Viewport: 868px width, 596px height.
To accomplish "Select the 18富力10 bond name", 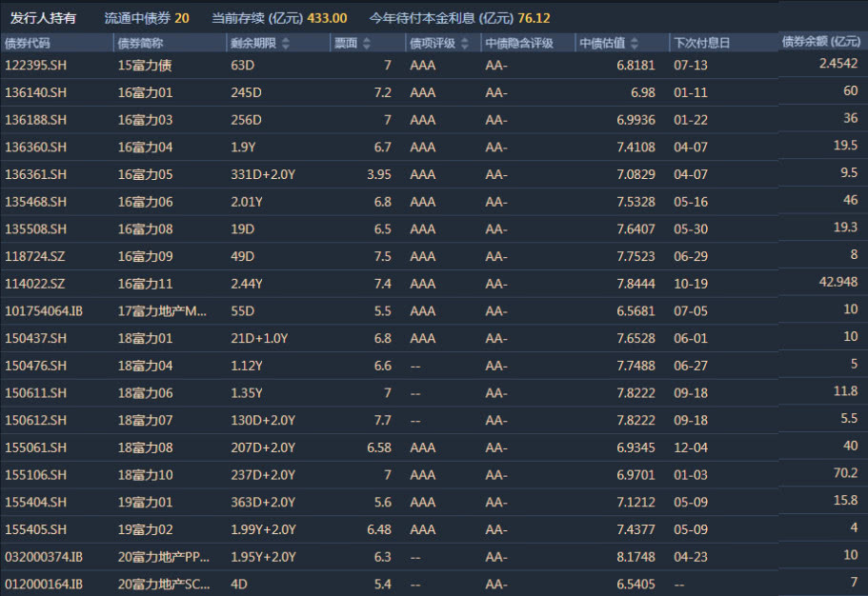I will coord(145,475).
